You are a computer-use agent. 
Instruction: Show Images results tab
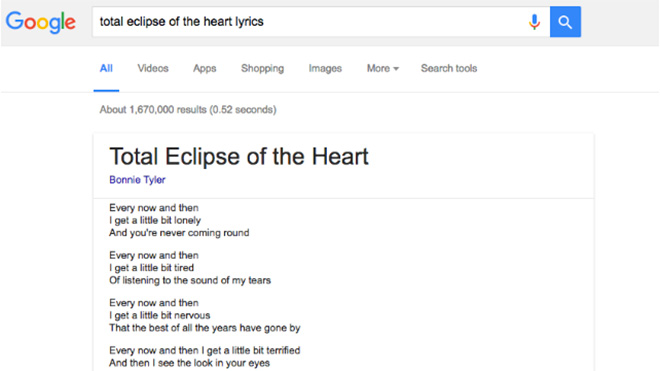tap(325, 68)
